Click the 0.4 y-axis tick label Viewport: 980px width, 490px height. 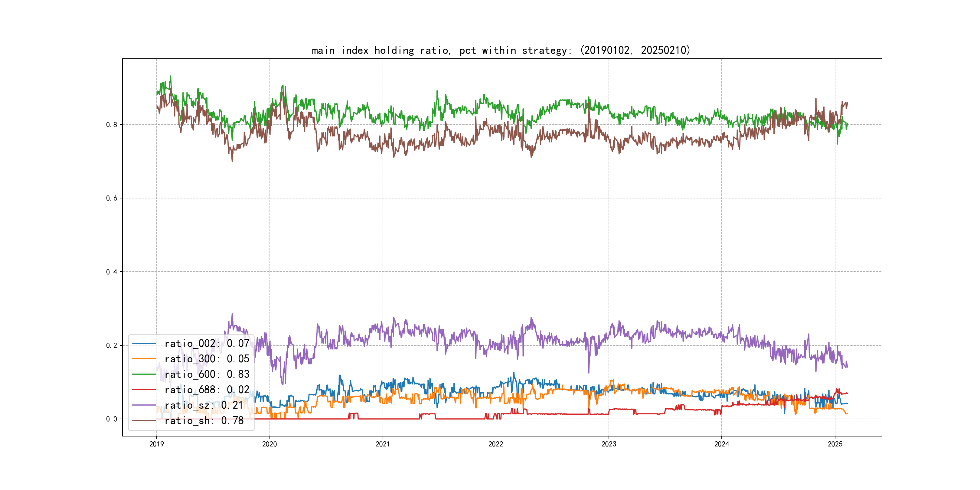tap(112, 272)
